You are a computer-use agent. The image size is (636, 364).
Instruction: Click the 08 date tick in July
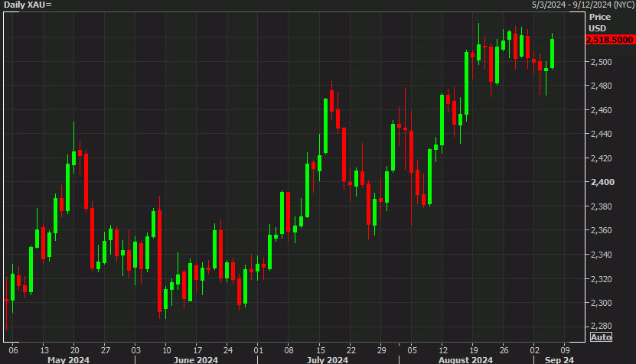[289, 350]
